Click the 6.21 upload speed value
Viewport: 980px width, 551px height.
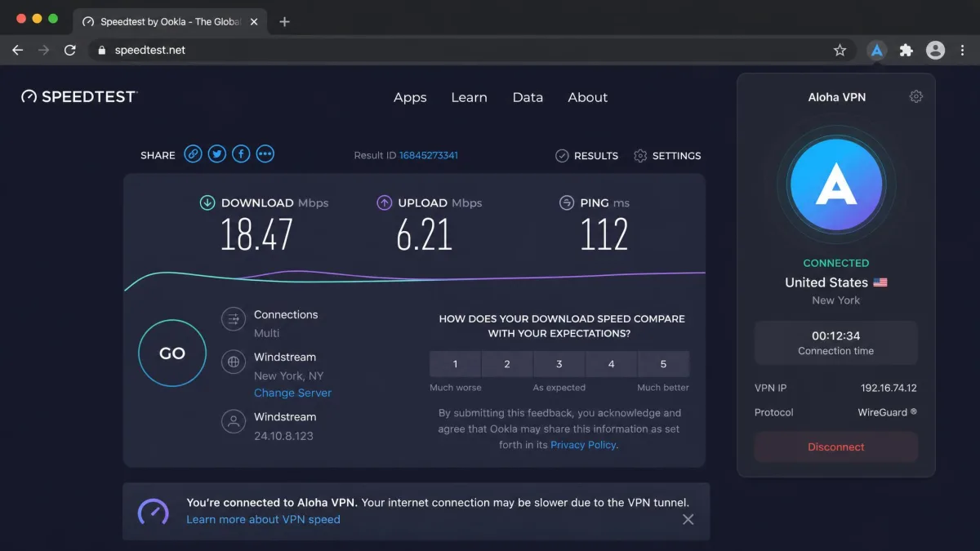click(424, 235)
